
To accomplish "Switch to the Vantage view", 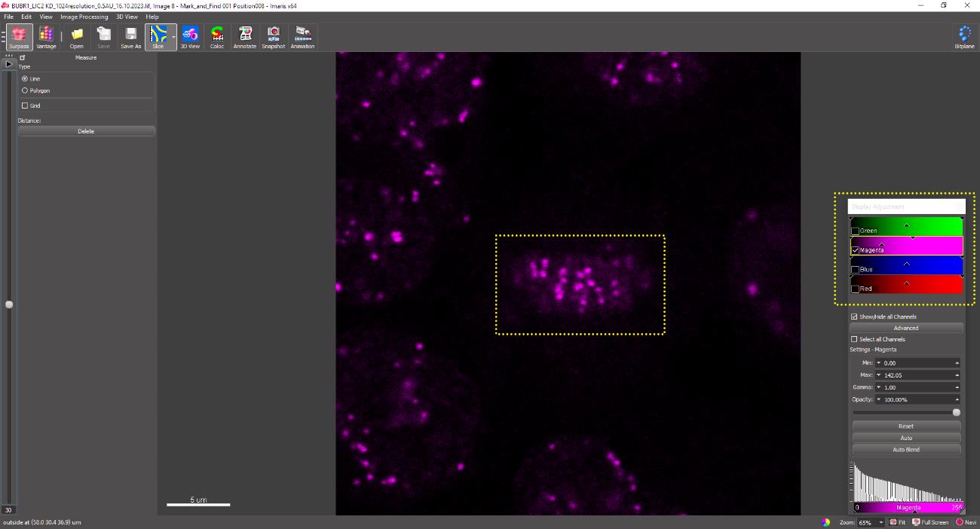I will click(x=46, y=37).
